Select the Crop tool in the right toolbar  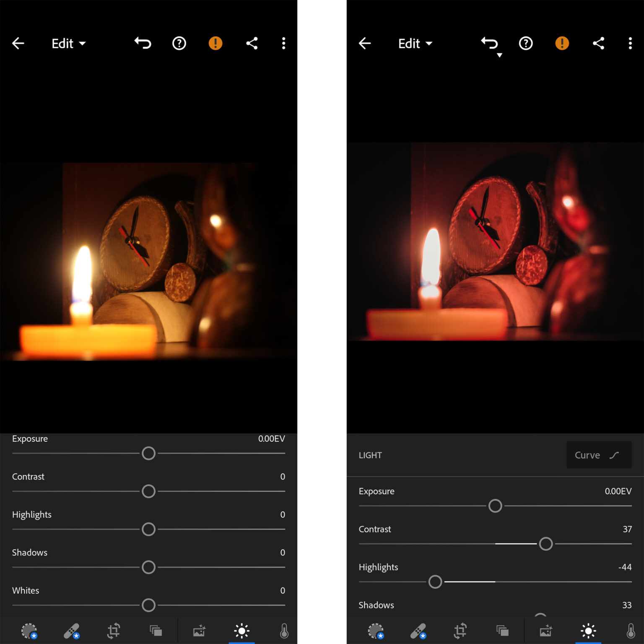point(460,631)
